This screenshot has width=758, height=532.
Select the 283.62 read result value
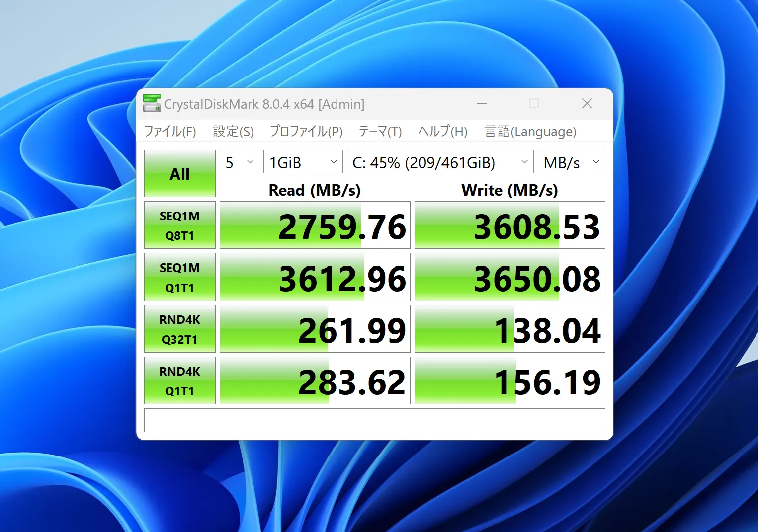pos(315,380)
